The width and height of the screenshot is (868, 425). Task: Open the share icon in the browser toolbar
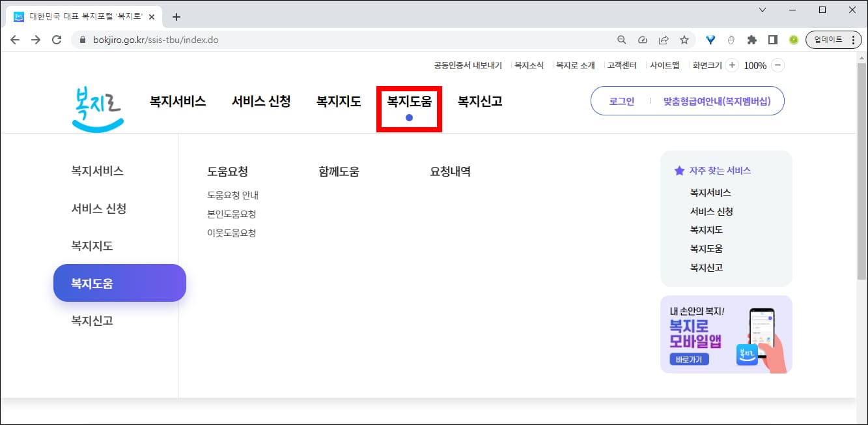[664, 39]
